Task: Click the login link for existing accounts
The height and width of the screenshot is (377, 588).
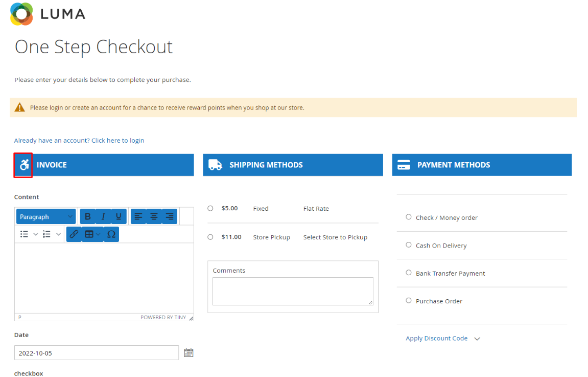Action: tap(79, 141)
